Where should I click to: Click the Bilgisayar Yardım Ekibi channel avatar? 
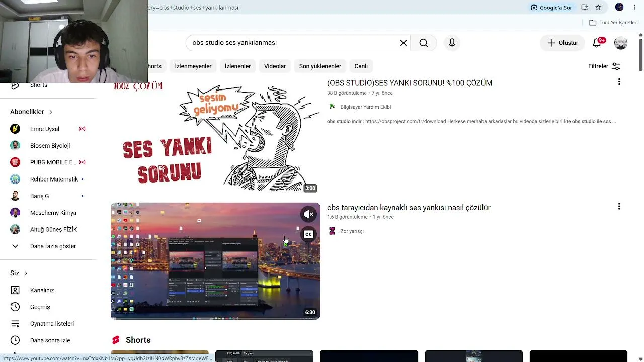332,107
